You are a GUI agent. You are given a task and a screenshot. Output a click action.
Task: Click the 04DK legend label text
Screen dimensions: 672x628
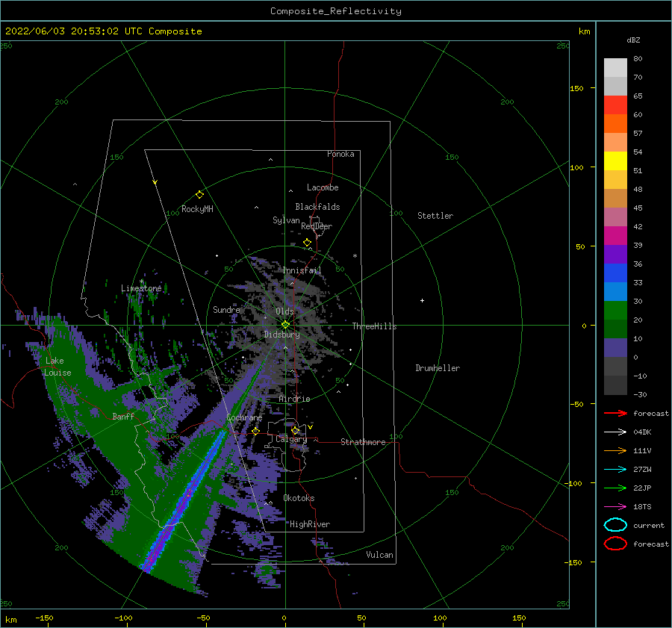coord(642,432)
